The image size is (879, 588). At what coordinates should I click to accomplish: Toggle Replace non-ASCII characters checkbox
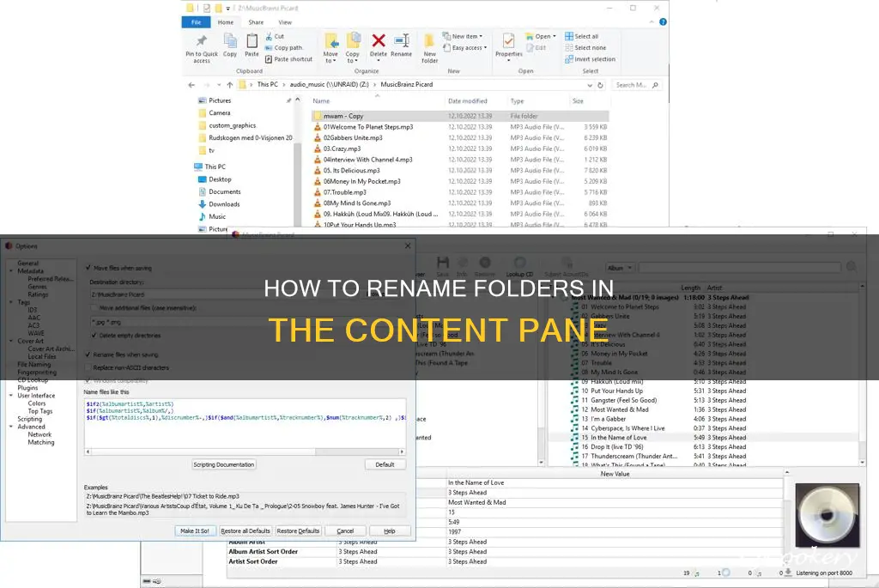pos(88,367)
